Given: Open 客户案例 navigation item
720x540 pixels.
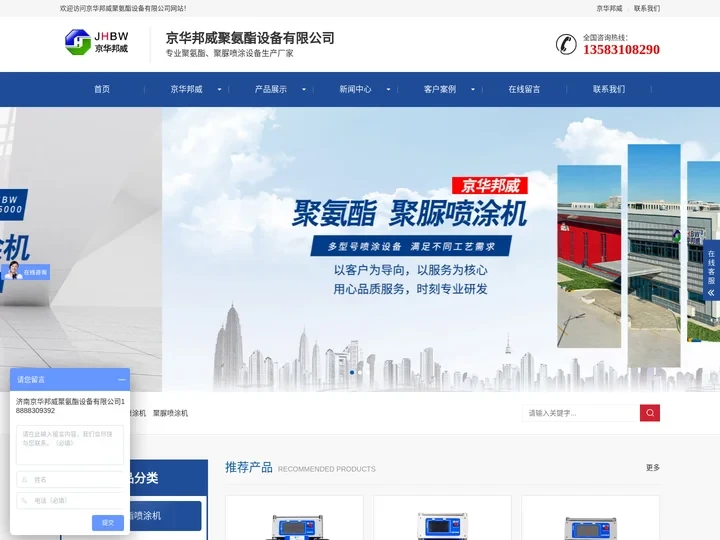Looking at the screenshot, I should click(x=440, y=89).
